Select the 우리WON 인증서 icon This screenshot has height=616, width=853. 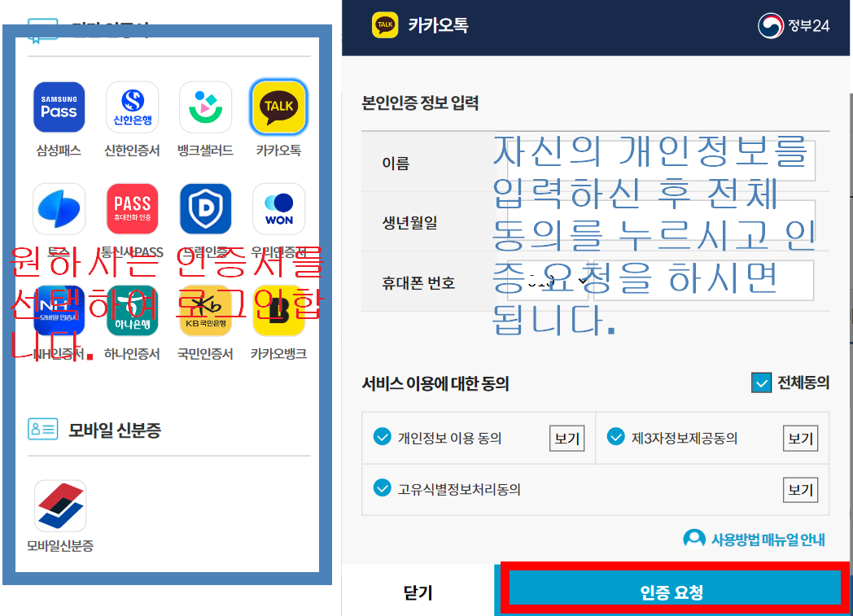[x=278, y=209]
